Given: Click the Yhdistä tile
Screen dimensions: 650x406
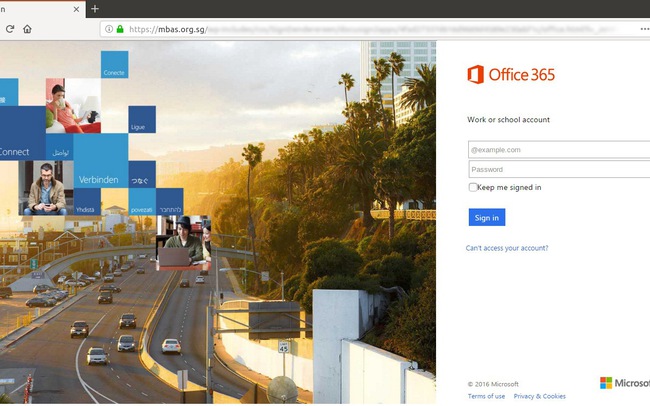Looking at the screenshot, I should (87, 202).
